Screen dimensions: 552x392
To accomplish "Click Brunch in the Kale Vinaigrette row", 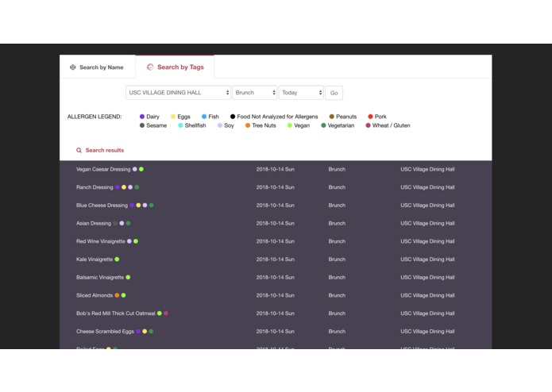I will (x=337, y=259).
